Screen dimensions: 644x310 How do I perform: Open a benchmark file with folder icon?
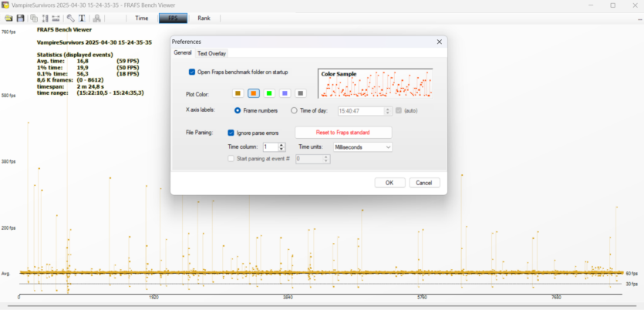(8, 18)
